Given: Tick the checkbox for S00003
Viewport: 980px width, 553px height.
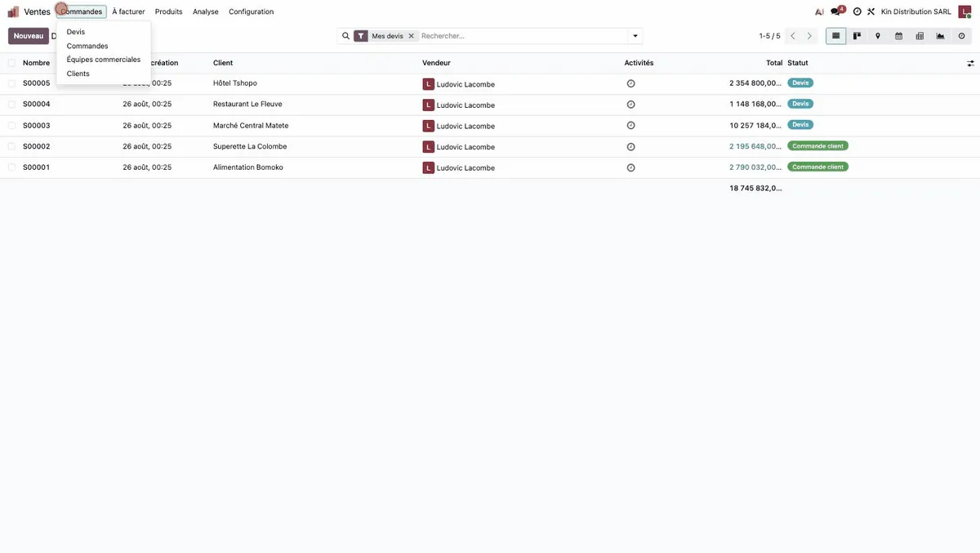Looking at the screenshot, I should pos(11,125).
